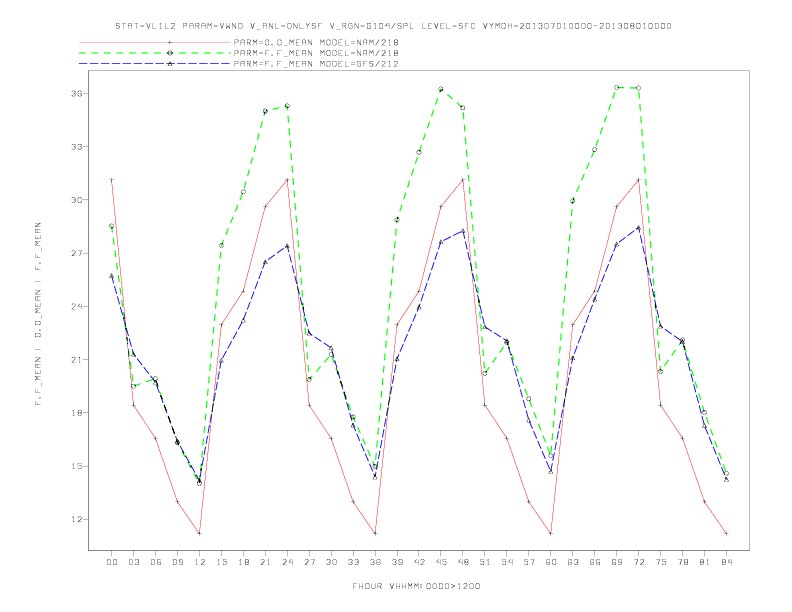Click x-axis tick label 51
Screen dimensions: 792x612
pyautogui.click(x=485, y=562)
